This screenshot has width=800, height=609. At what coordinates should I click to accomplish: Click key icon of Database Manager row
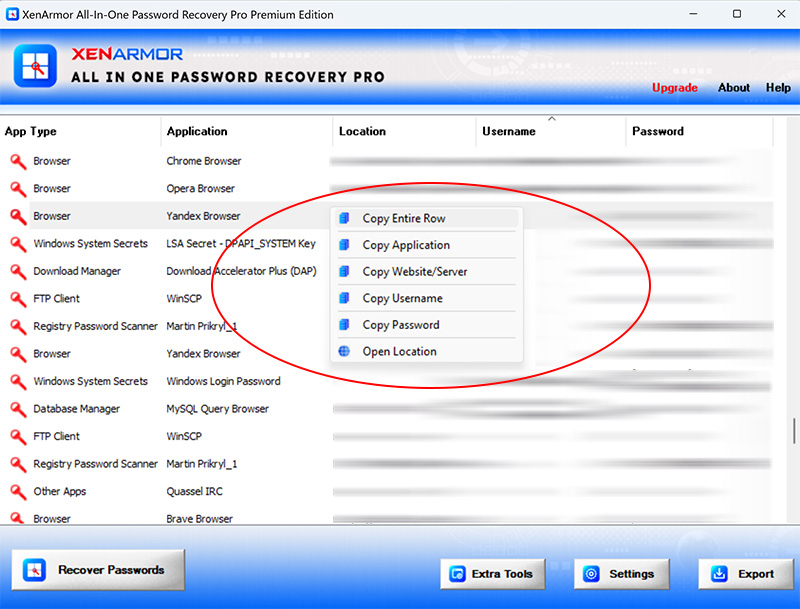pyautogui.click(x=18, y=409)
